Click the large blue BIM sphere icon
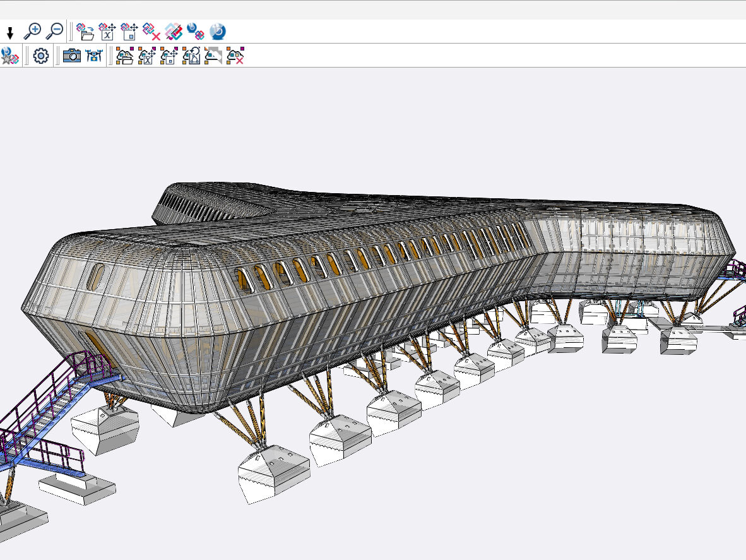Viewport: 746px width, 560px height. click(x=218, y=32)
